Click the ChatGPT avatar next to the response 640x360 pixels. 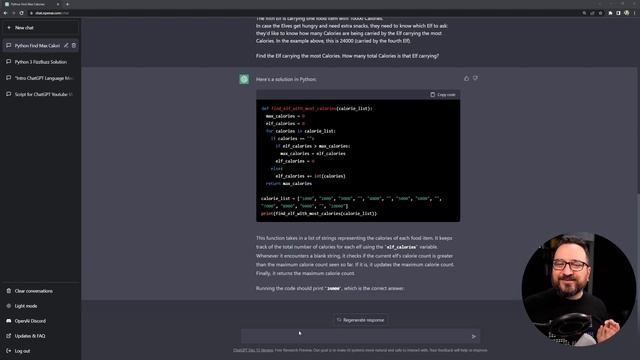244,79
